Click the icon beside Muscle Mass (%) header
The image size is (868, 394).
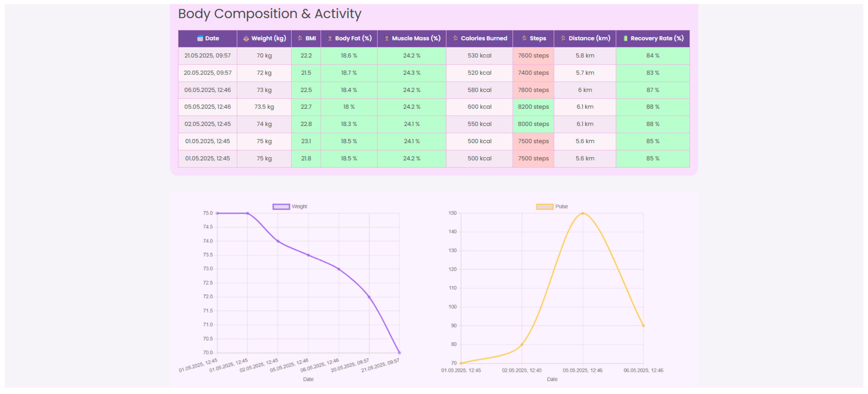(x=387, y=38)
